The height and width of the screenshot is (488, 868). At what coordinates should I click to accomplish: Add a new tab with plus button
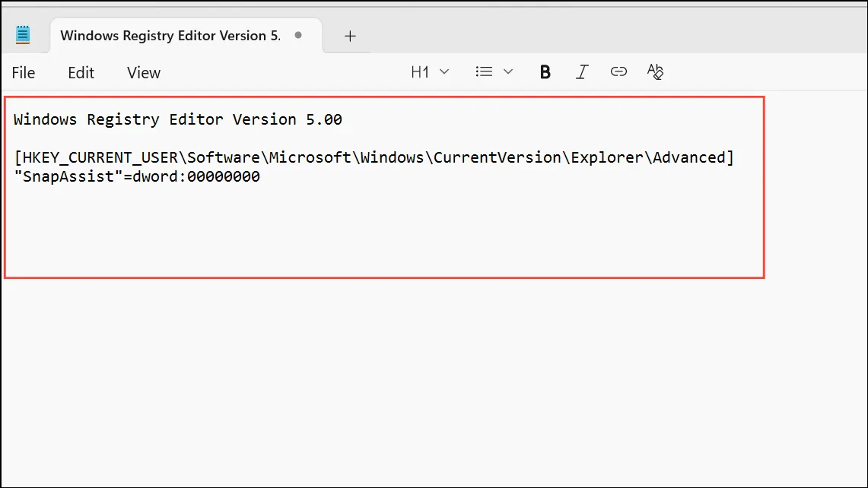tap(350, 36)
